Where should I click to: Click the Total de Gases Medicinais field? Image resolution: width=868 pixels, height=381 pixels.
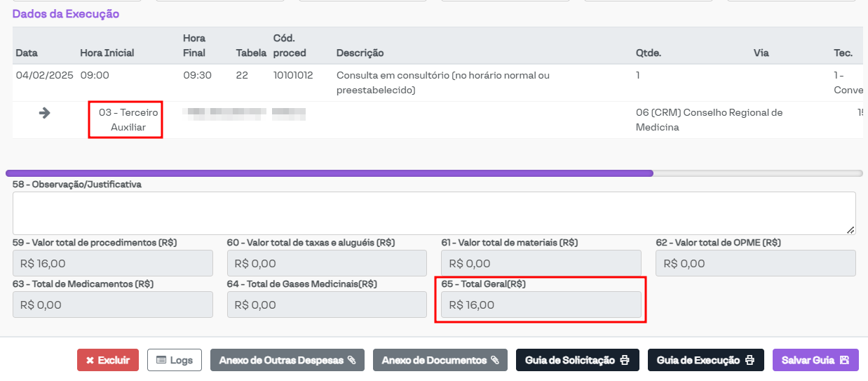(327, 305)
